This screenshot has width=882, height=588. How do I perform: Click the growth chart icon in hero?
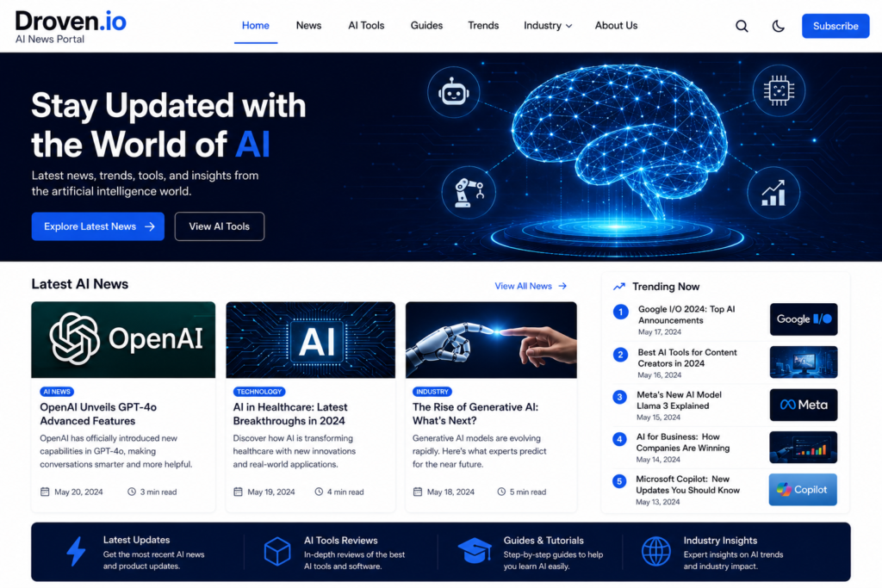coord(773,193)
